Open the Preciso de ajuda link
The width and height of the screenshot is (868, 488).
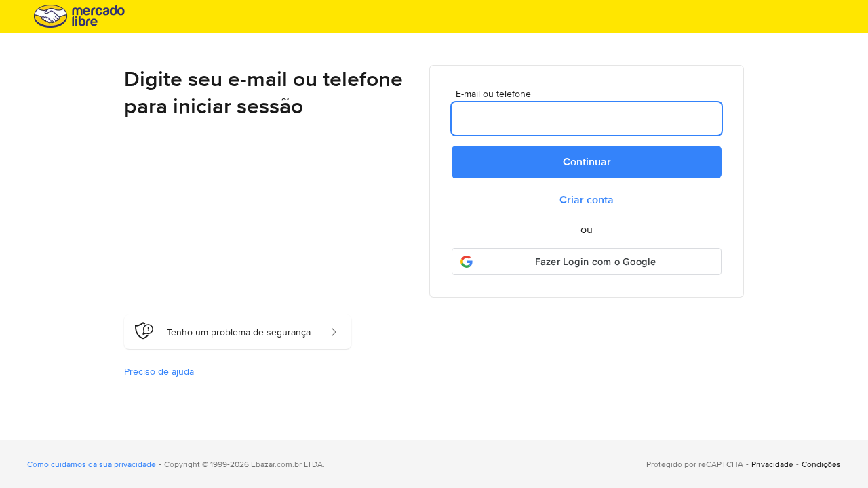(159, 371)
